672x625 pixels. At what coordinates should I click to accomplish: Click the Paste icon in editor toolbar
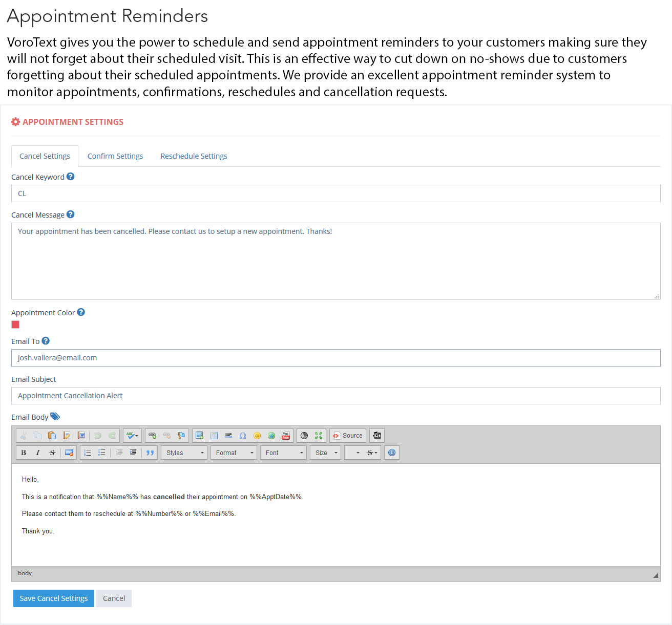pos(52,436)
